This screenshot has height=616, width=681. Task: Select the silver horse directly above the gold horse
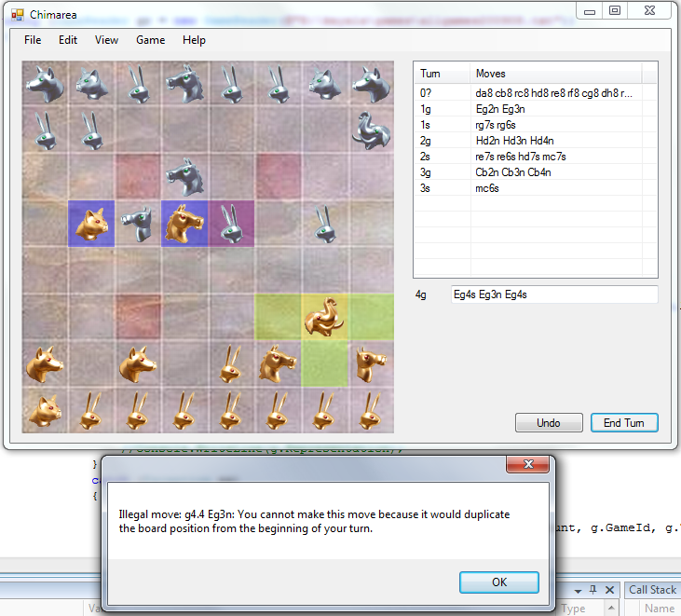click(184, 176)
